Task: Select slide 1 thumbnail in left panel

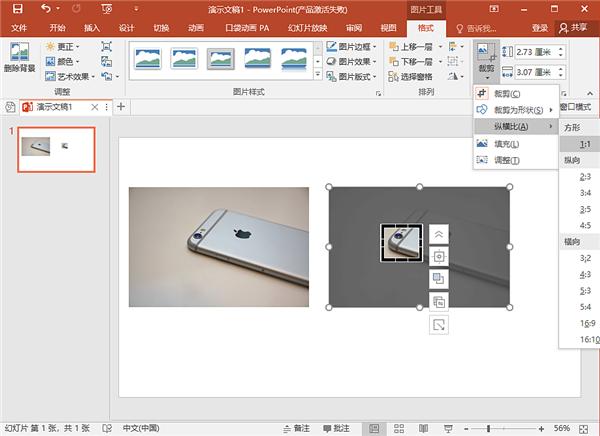Action: 57,148
